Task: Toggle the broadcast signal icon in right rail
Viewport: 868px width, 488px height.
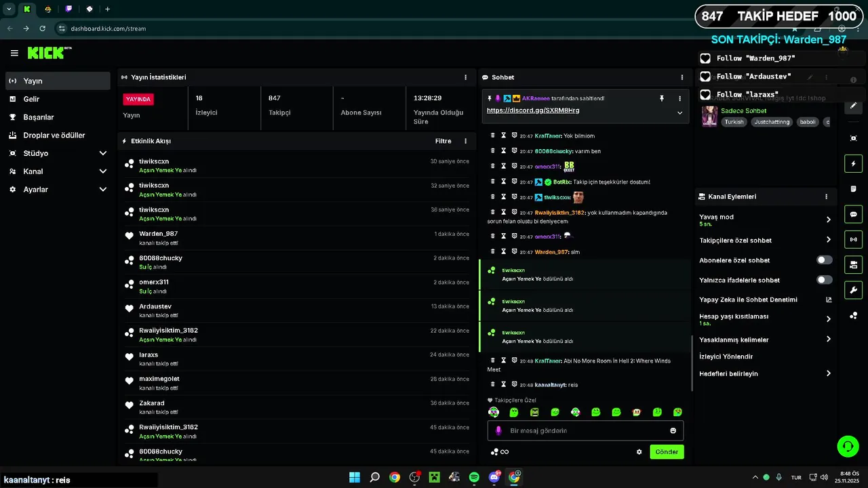Action: tap(853, 239)
